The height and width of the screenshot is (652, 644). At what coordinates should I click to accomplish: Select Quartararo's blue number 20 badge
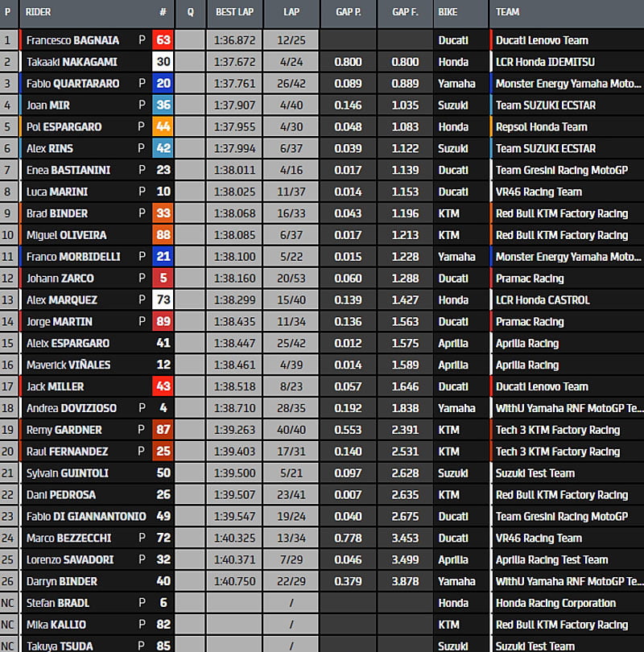click(x=163, y=84)
